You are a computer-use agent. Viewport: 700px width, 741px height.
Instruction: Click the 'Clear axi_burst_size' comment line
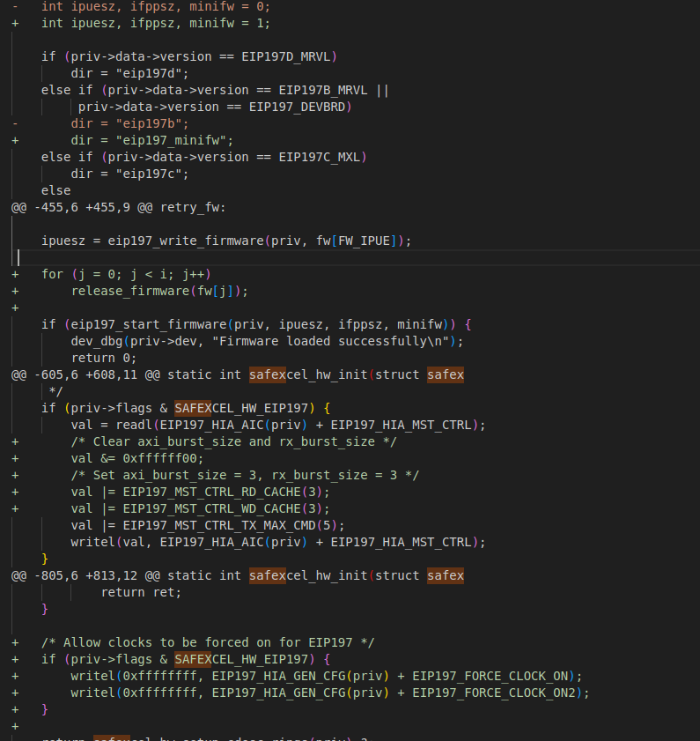point(233,441)
